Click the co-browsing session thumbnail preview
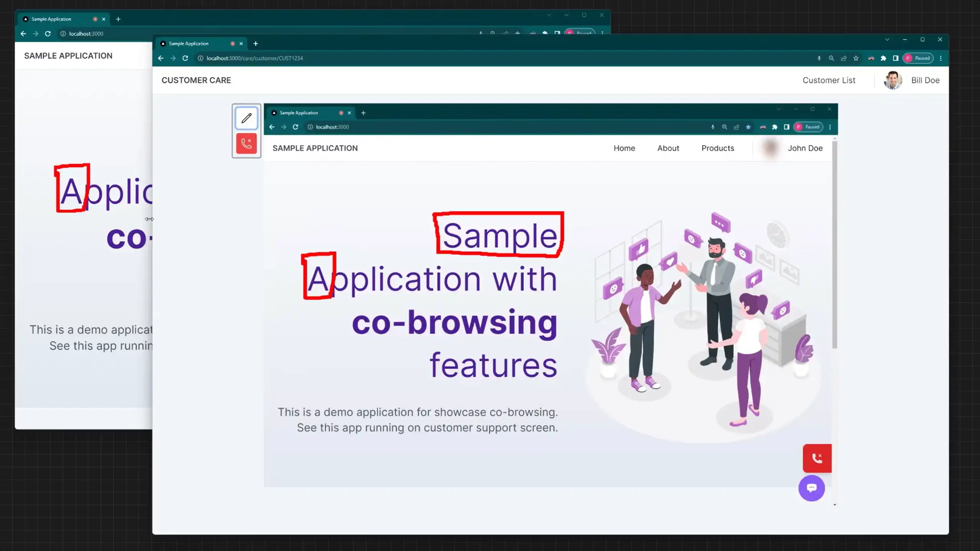Image resolution: width=980 pixels, height=551 pixels. coord(549,303)
